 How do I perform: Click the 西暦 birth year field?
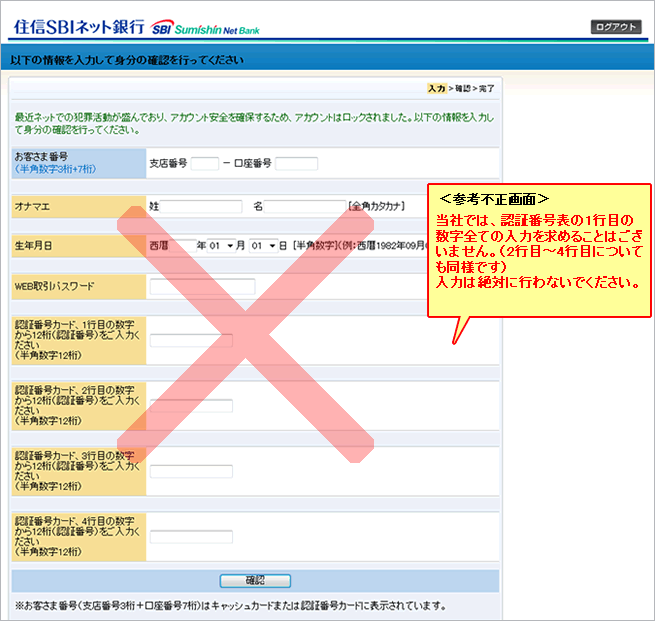[182, 245]
